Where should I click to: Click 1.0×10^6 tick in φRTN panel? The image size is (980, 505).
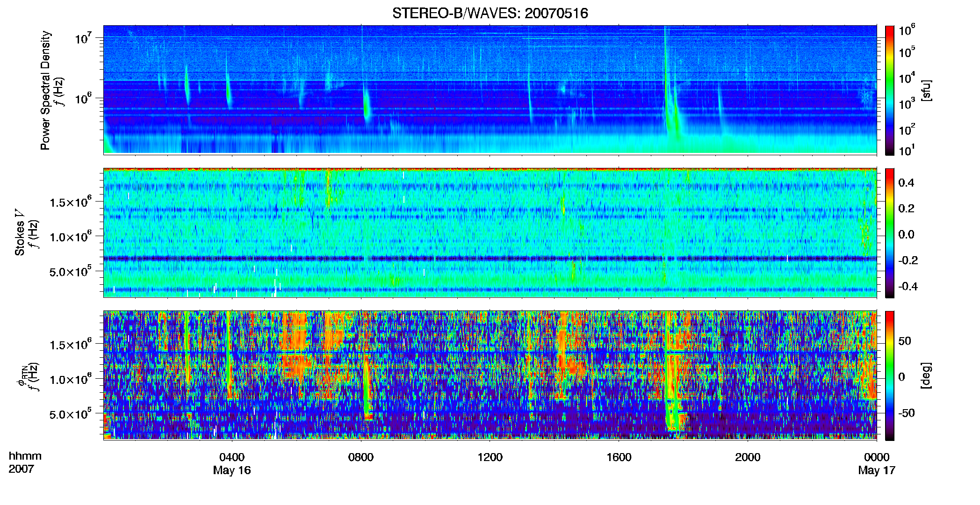click(x=71, y=379)
